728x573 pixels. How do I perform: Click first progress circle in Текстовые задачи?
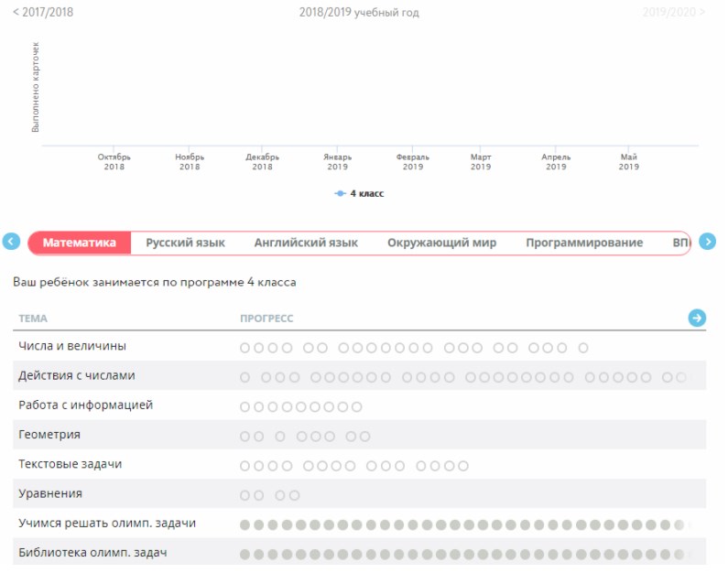pos(244,466)
